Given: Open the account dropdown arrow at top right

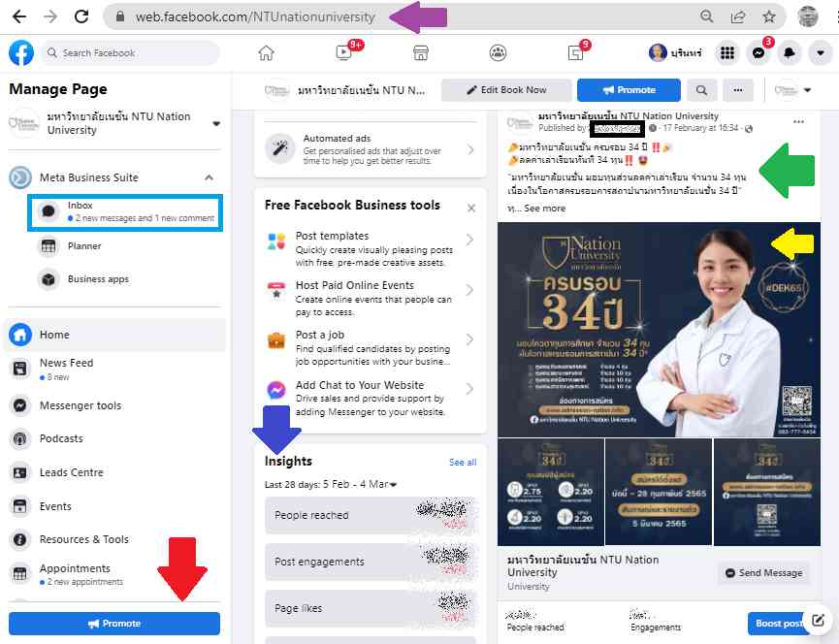Looking at the screenshot, I should pyautogui.click(x=821, y=53).
